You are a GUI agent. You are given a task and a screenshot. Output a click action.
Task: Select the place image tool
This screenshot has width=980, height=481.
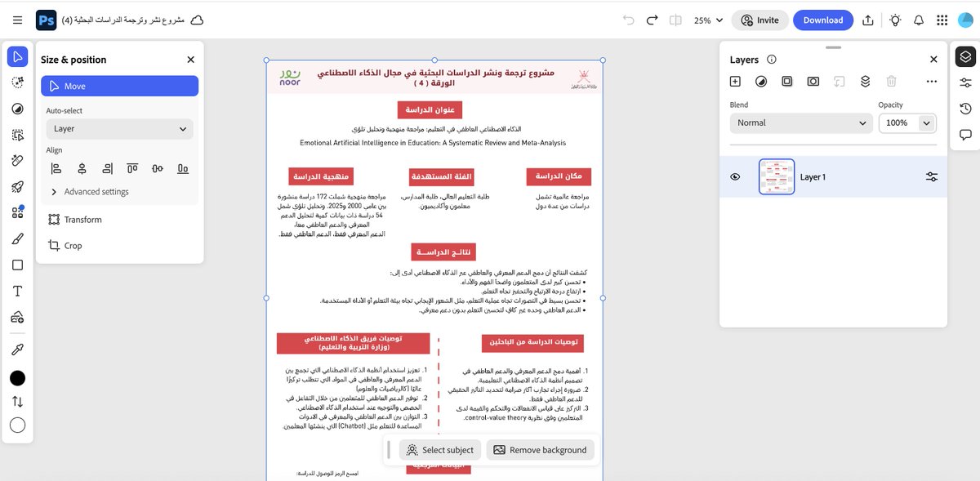click(17, 317)
